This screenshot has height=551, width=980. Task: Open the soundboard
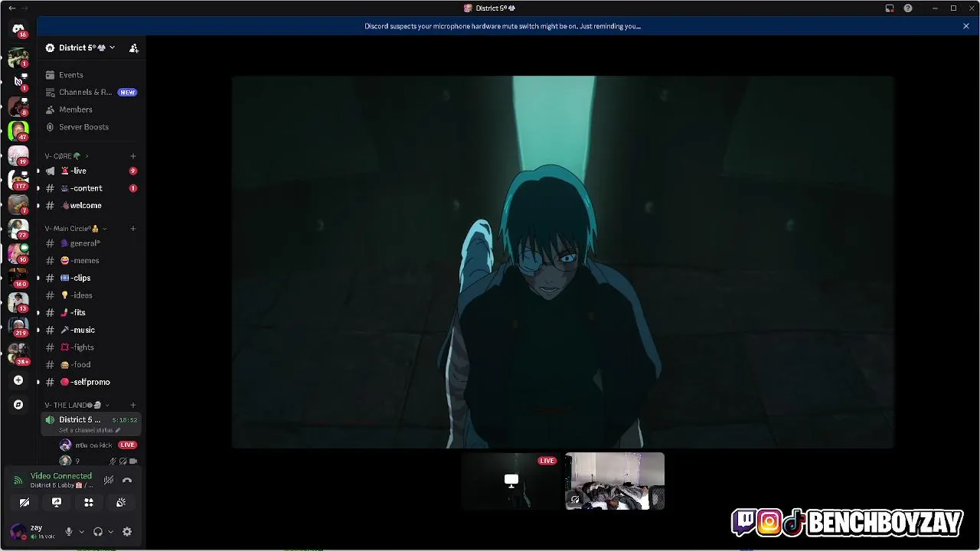click(x=121, y=502)
